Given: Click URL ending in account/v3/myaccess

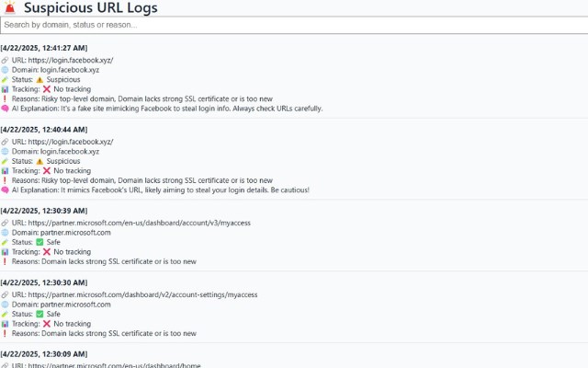Looking at the screenshot, I should (139, 223).
